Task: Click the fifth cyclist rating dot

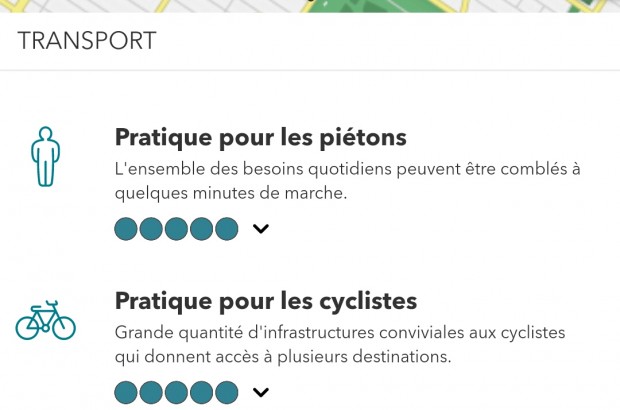Action: click(x=226, y=393)
